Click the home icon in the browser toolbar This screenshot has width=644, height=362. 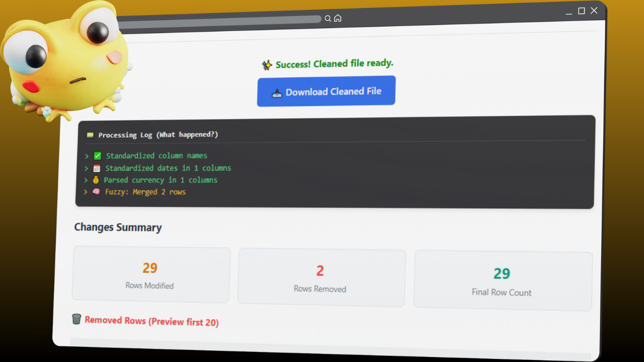point(337,18)
